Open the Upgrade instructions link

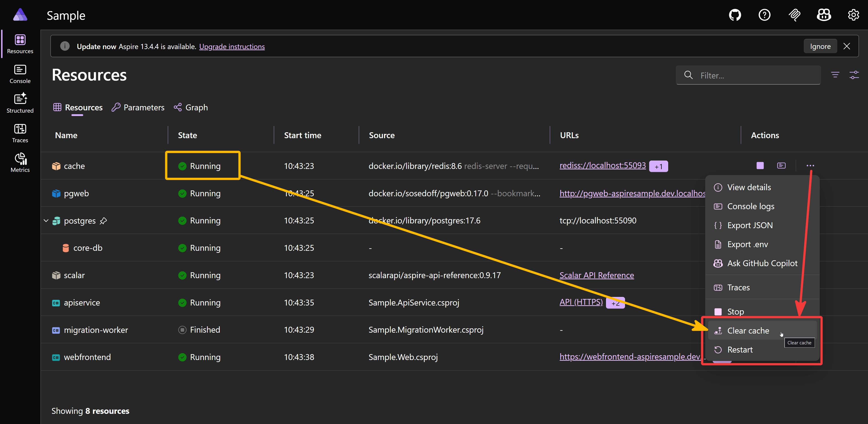pyautogui.click(x=232, y=47)
